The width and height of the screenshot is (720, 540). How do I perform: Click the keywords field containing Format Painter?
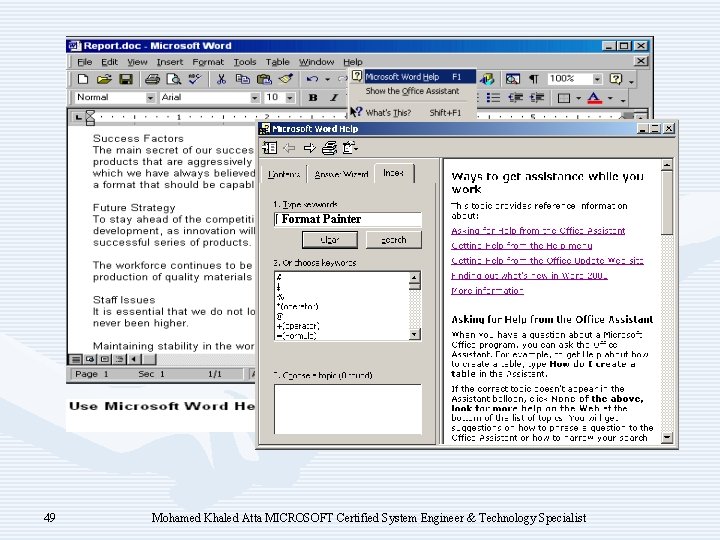tap(348, 219)
